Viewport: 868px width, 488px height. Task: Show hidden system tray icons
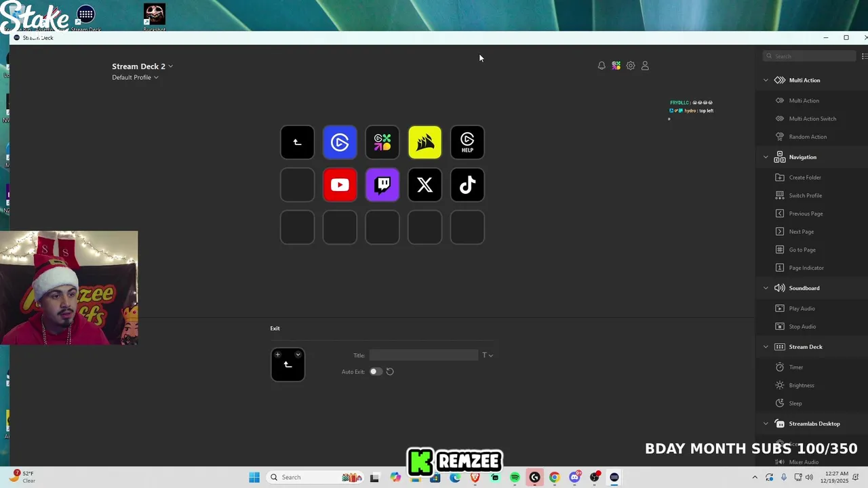(755, 477)
